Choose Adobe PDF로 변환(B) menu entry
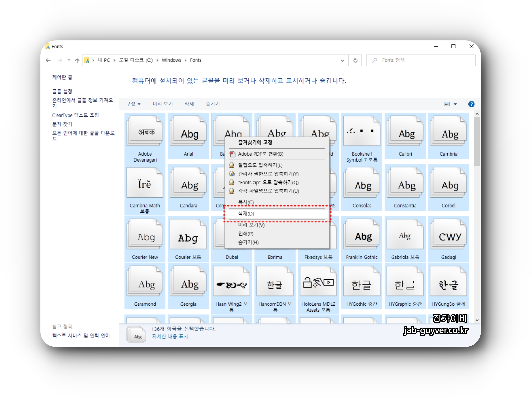Viewport: 532px width, 398px height. [x=260, y=154]
